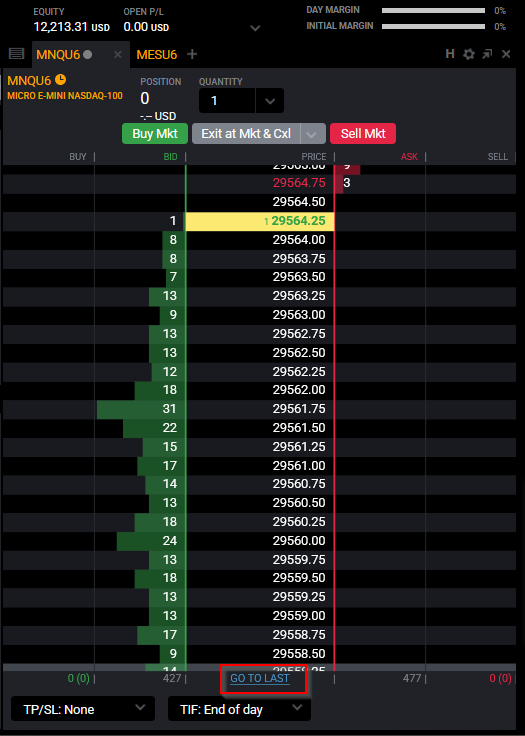Screen dimensions: 525x736
Task: Click the BID column header
Action: click(x=170, y=157)
